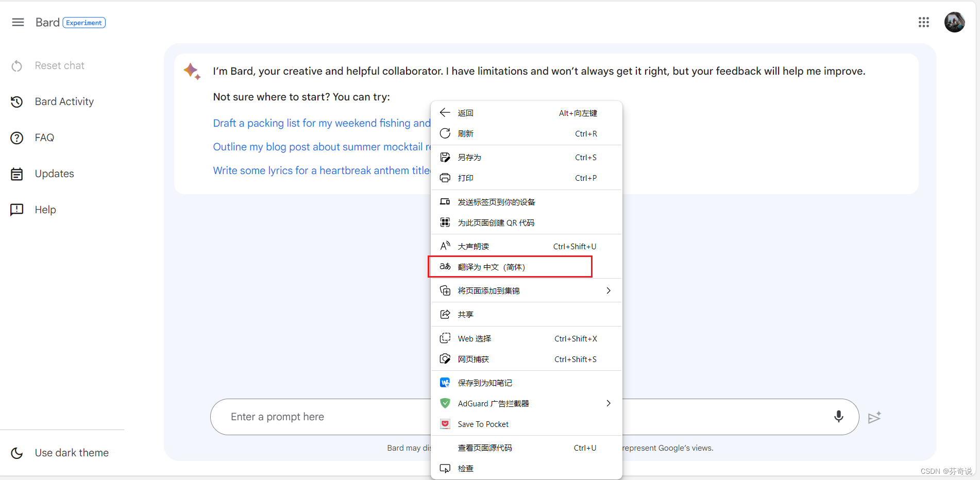Click the save-as icon in context menu
Screen dimensions: 980x480
(445, 157)
